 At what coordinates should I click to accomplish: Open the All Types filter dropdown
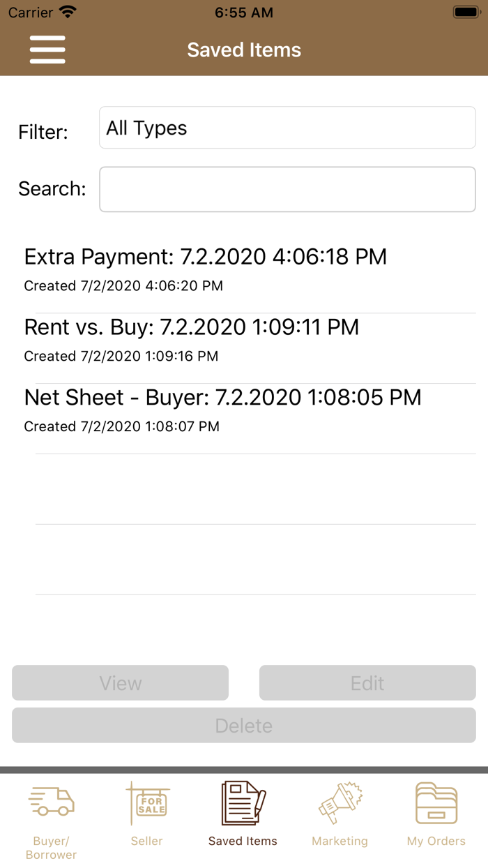[287, 128]
